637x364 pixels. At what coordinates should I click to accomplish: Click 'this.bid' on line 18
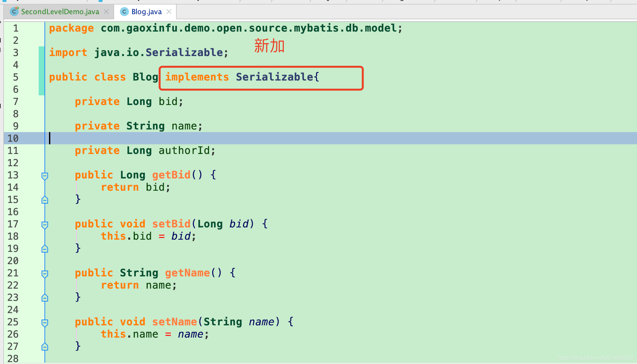[x=126, y=236]
